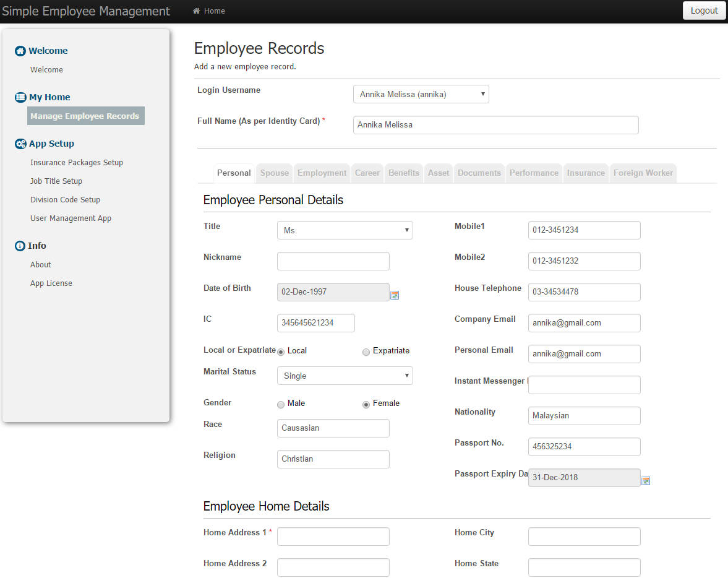Expand the Marital Status dropdown
This screenshot has height=578, width=728.
pos(345,376)
